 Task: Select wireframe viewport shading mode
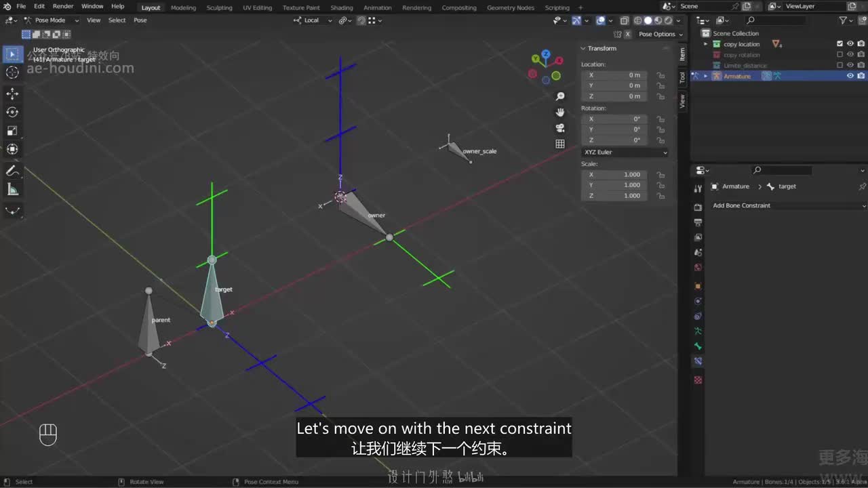[x=638, y=20]
